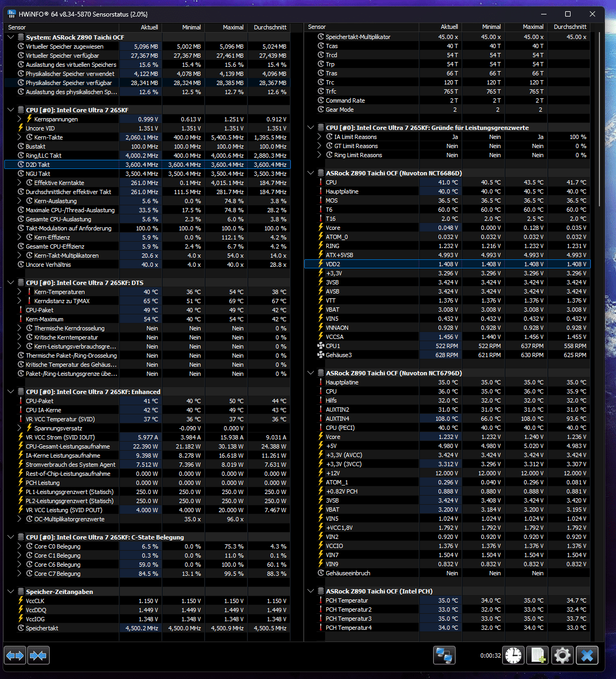
Task: Click the icon beside Command Rate
Action: pyautogui.click(x=321, y=101)
